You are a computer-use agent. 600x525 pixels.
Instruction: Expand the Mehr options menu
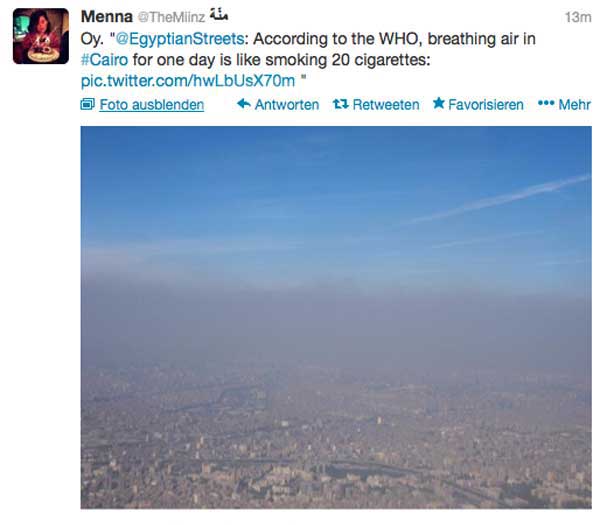tap(574, 104)
